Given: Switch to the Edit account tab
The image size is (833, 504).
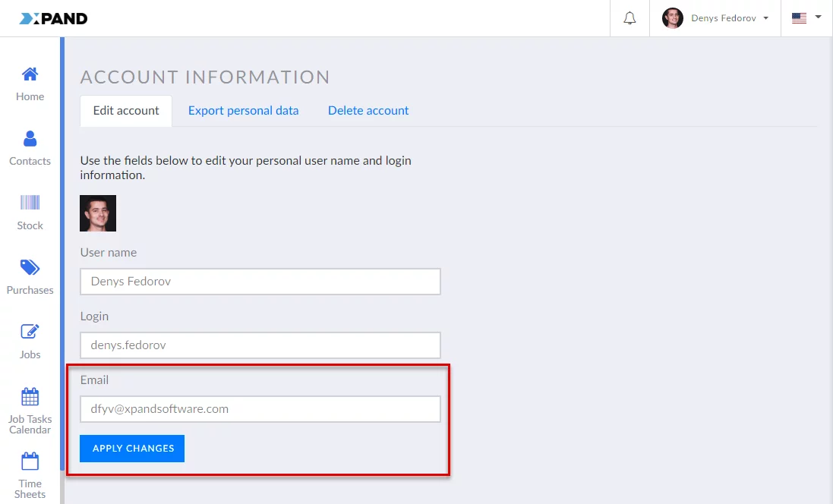Looking at the screenshot, I should (126, 111).
